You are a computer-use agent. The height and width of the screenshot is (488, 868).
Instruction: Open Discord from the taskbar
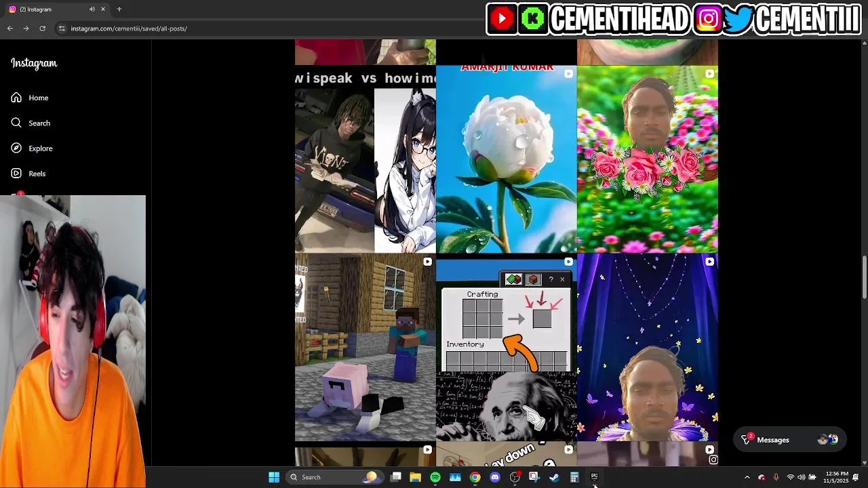495,477
